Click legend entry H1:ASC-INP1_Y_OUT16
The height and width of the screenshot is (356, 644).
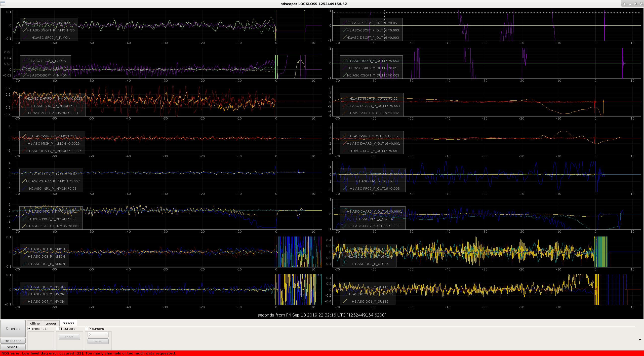pyautogui.click(x=374, y=219)
